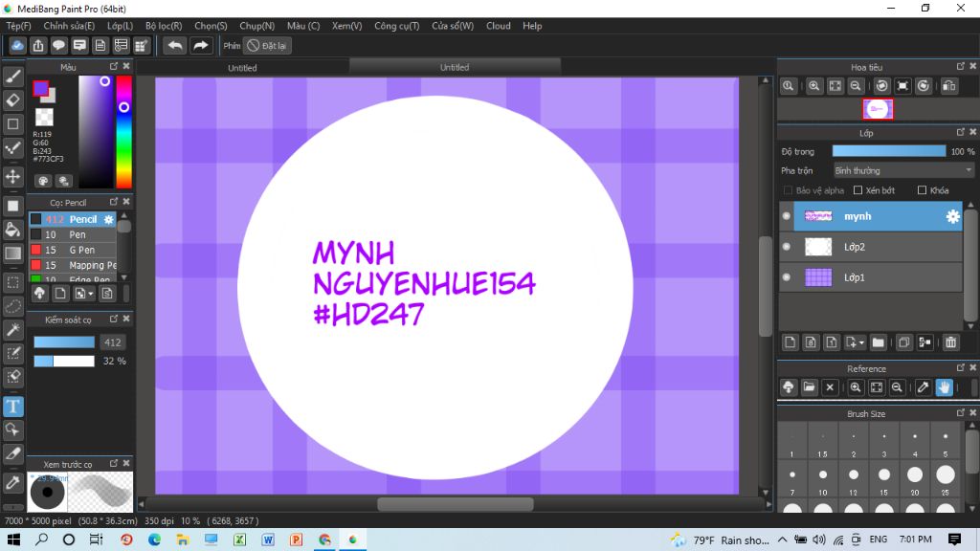Select the Mapping Pen brush
The width and height of the screenshot is (980, 551).
point(73,266)
